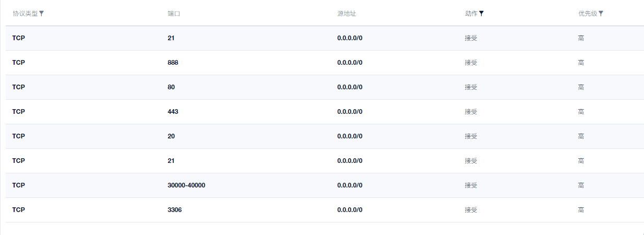Click TCP in the port 3306 row
The width and height of the screenshot is (644, 235).
tap(19, 210)
